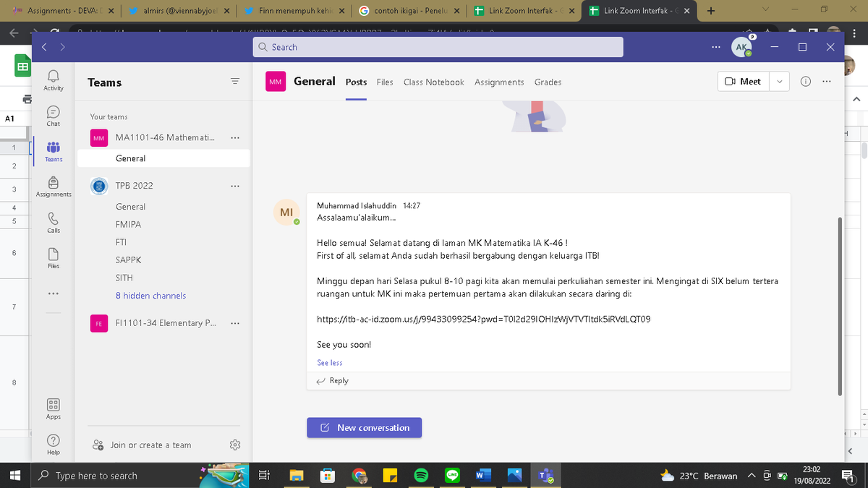Collapse post with See less

pos(330,363)
